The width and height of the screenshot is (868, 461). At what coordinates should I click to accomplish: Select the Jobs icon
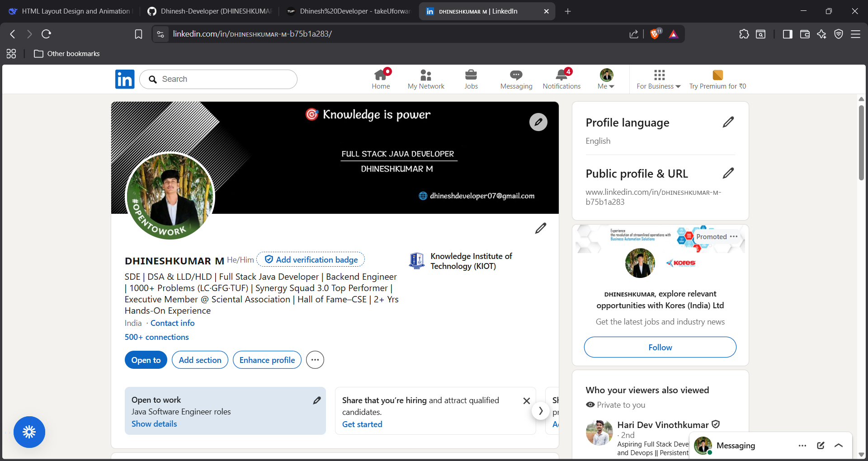pyautogui.click(x=471, y=79)
